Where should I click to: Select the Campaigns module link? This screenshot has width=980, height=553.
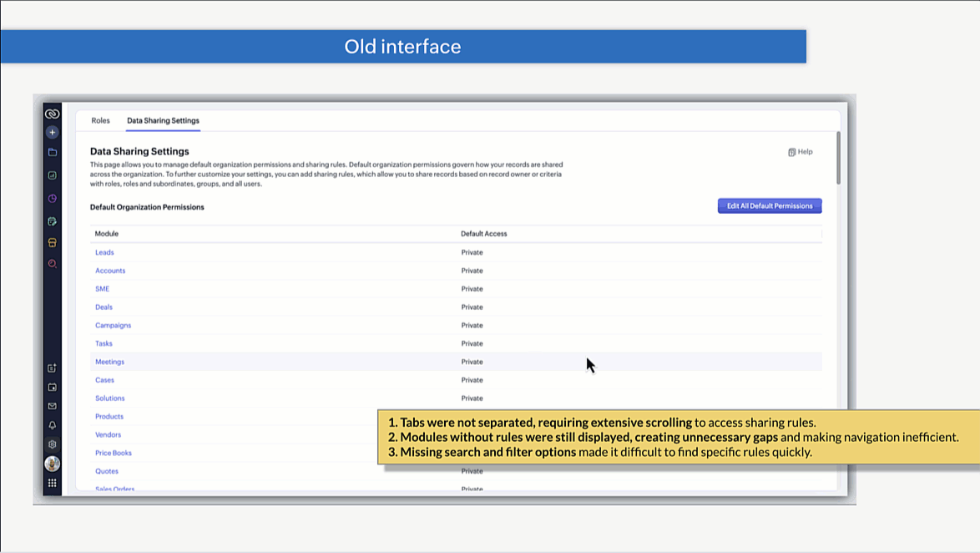(113, 325)
